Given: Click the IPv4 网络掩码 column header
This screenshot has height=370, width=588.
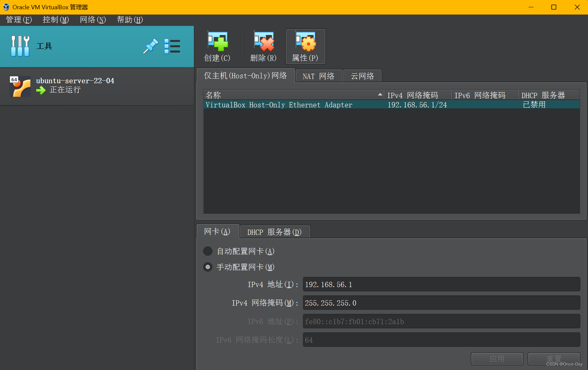Looking at the screenshot, I should click(x=418, y=95).
